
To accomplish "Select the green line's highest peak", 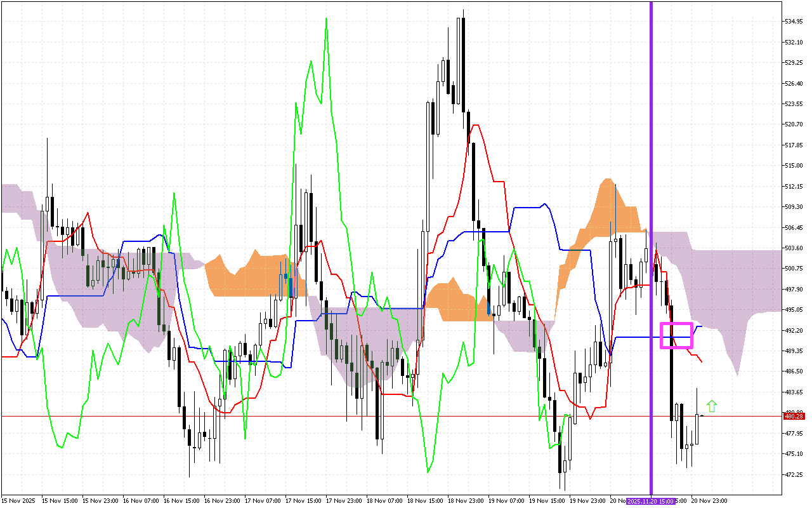I will [326, 20].
